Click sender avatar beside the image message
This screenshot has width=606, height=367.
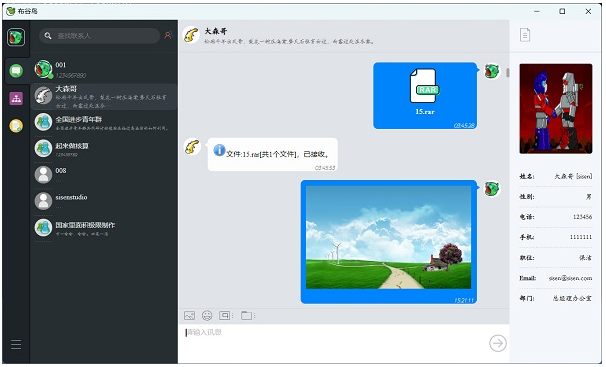tap(492, 189)
